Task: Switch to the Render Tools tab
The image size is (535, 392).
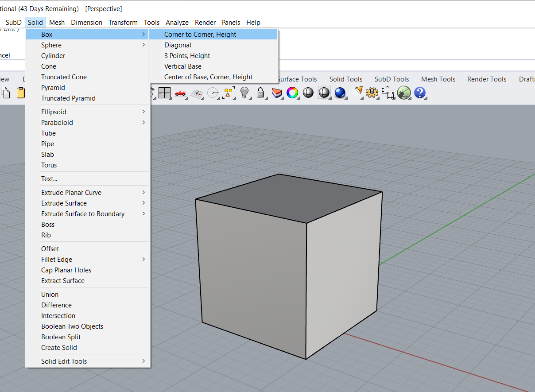Action: click(487, 79)
